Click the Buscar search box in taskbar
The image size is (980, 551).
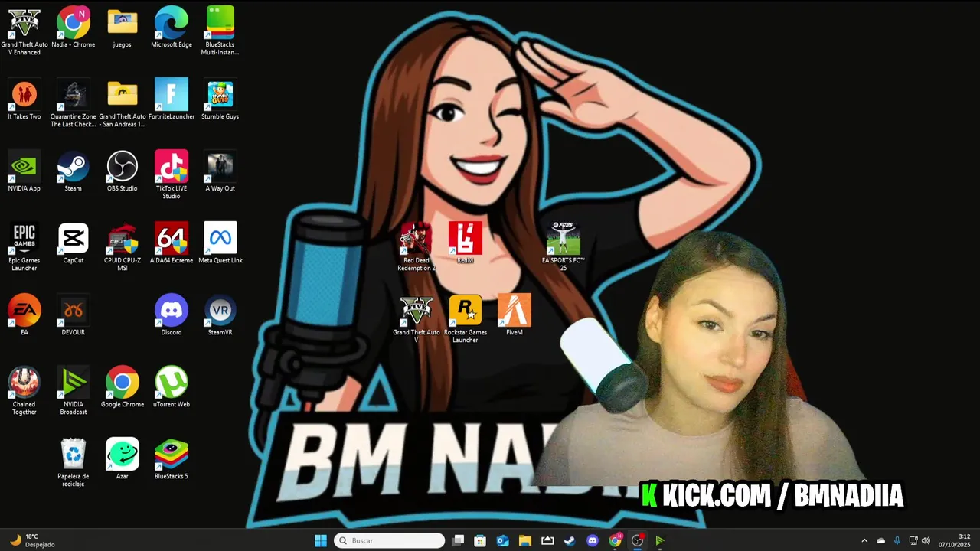point(390,540)
